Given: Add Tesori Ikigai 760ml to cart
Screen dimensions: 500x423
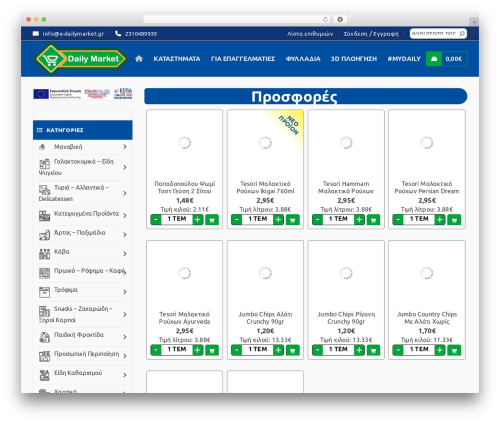Looking at the screenshot, I should pos(293,220).
